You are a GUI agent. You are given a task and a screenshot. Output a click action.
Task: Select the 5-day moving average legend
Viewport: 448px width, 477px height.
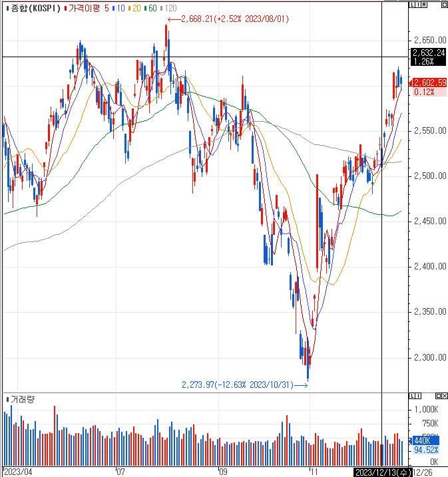click(x=107, y=8)
